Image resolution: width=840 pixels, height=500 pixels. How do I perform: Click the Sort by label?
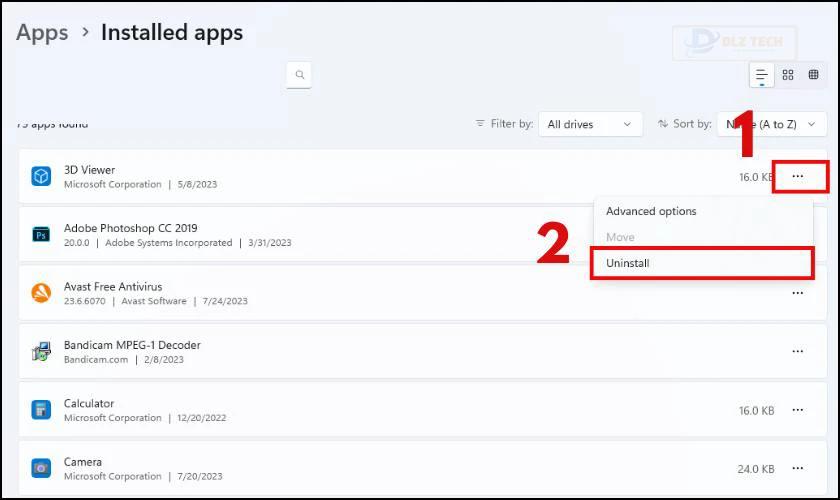tap(692, 124)
